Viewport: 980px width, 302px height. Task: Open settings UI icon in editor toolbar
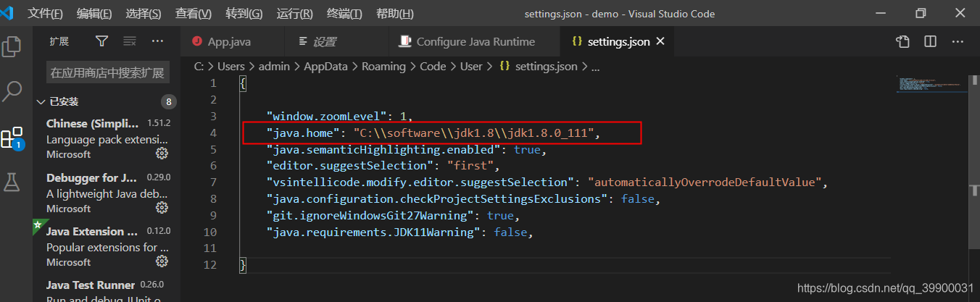coord(902,42)
